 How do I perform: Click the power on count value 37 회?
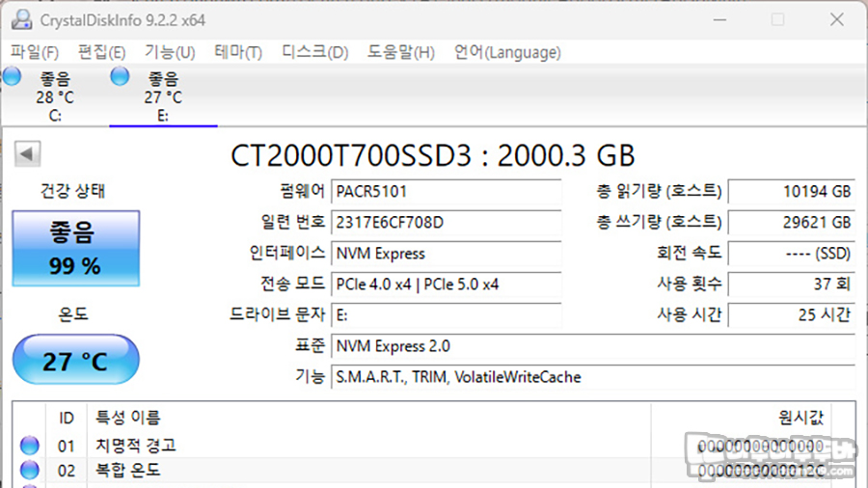coord(792,285)
